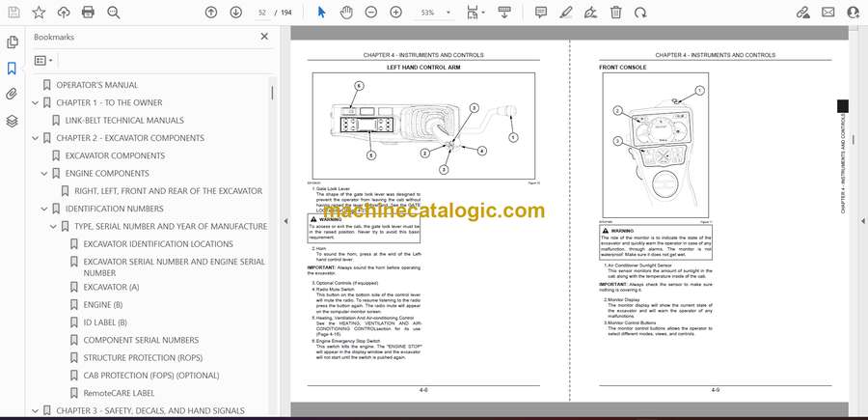Viewport: 868px width, 420px height.
Task: Open COMPONENT SERIAL NUMBERS bookmark
Action: (141, 340)
